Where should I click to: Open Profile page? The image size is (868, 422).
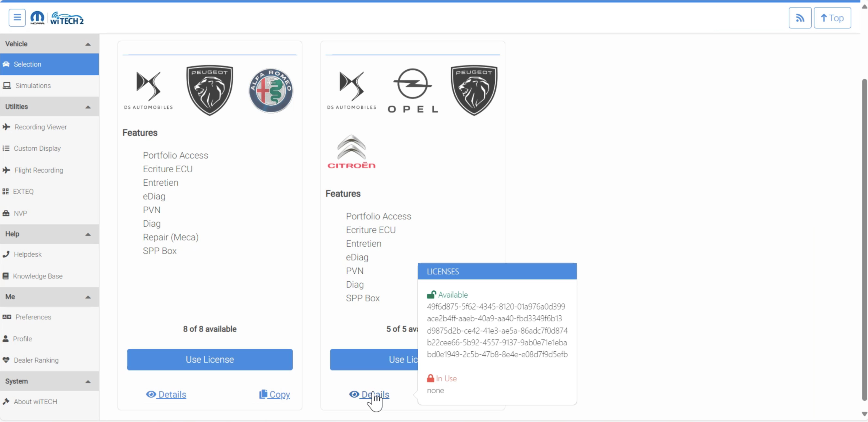click(x=49, y=339)
